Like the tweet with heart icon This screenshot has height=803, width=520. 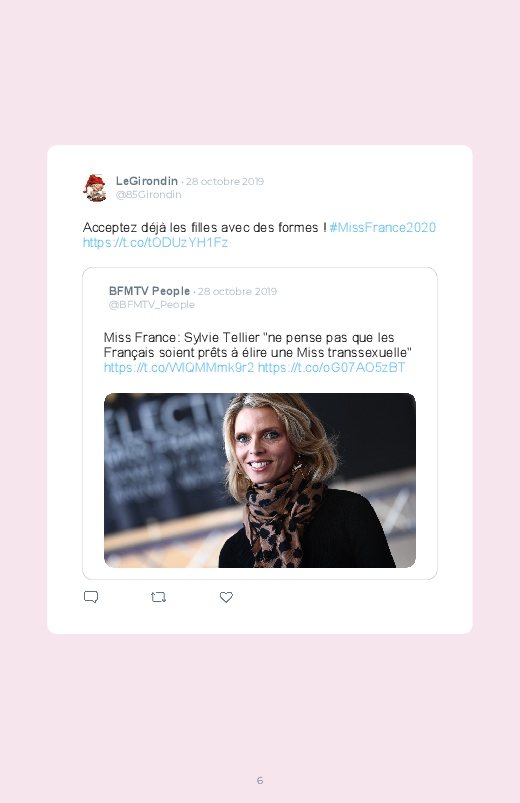tap(226, 597)
